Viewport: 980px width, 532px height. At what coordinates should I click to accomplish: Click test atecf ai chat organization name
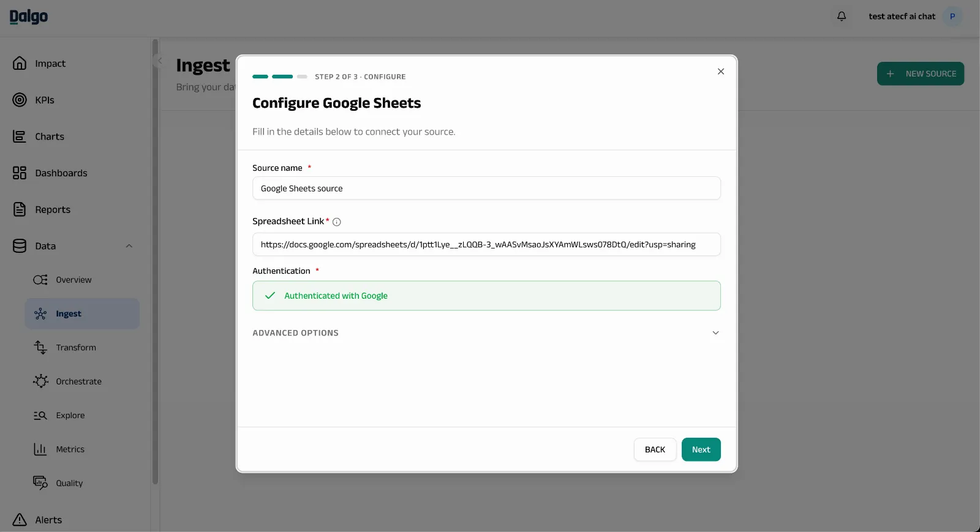pyautogui.click(x=902, y=17)
